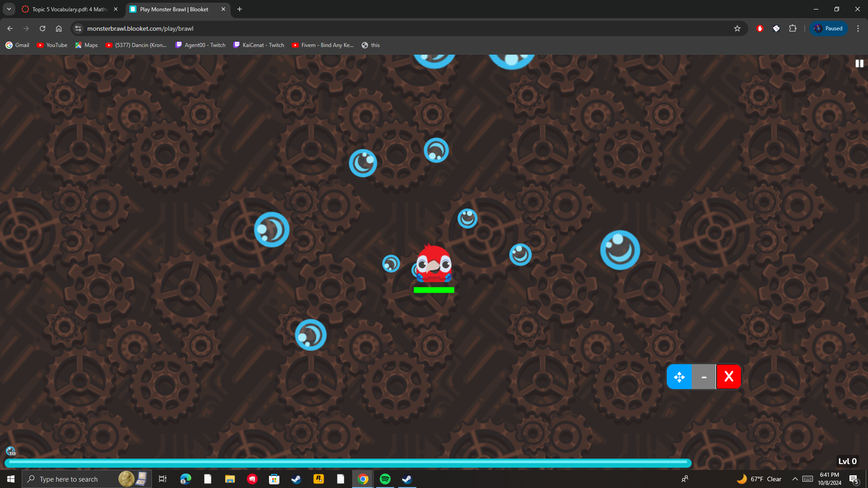Open the browser Extensions puzzle icon
Screen dimensions: 868x488
tap(793, 28)
